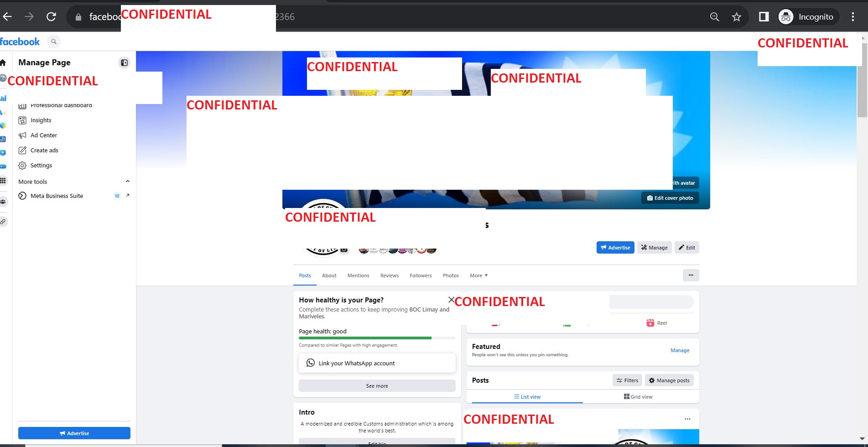Click Edit cover photo button
Viewport: 868px width, 447px height.
[x=670, y=198]
